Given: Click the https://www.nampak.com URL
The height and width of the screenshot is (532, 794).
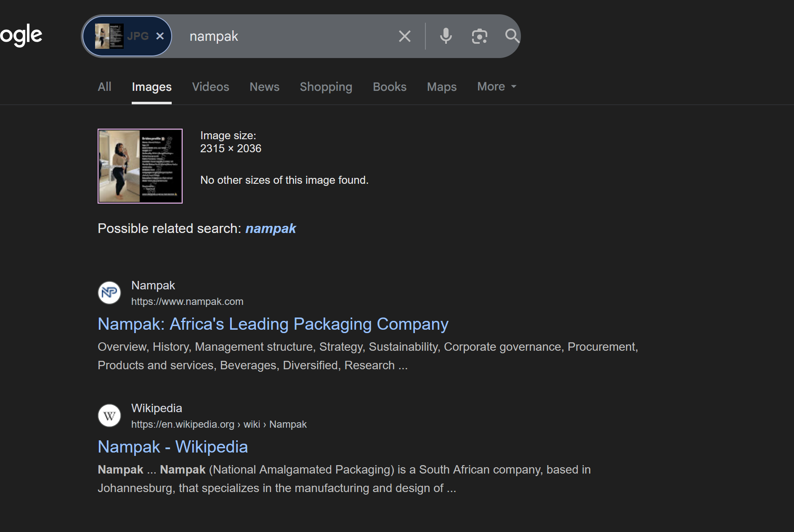Looking at the screenshot, I should [187, 302].
